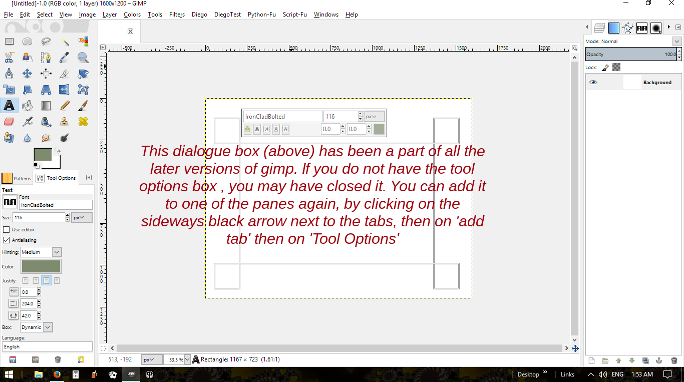Select the Color Picker eyedropper tool
The width and height of the screenshot is (684, 382).
tap(65, 58)
